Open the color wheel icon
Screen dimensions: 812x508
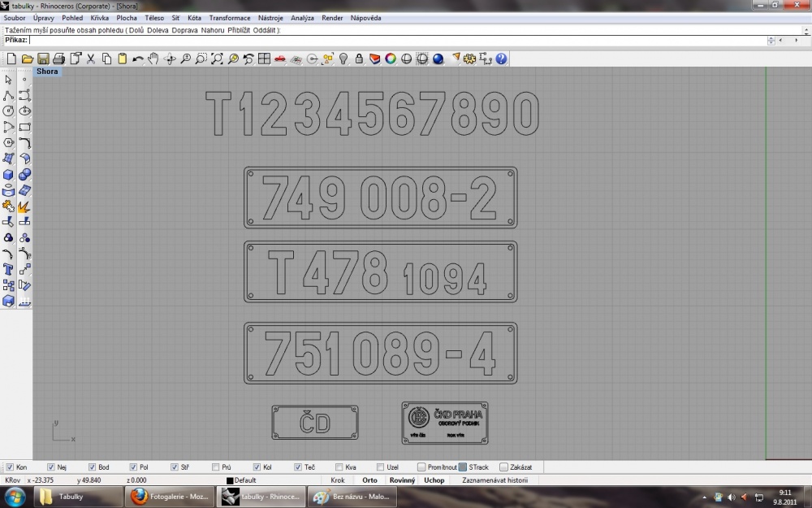(x=391, y=59)
